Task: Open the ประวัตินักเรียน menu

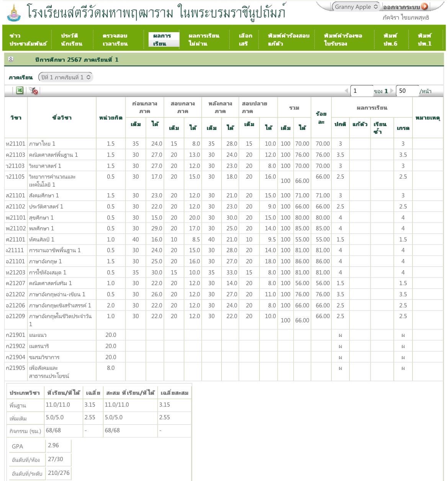Action: (x=71, y=39)
